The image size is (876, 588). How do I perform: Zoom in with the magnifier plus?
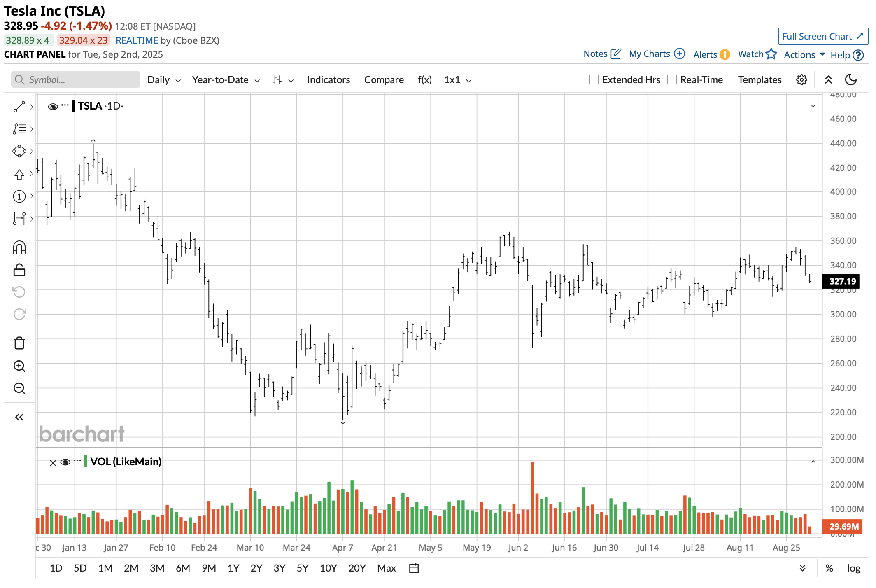point(19,366)
